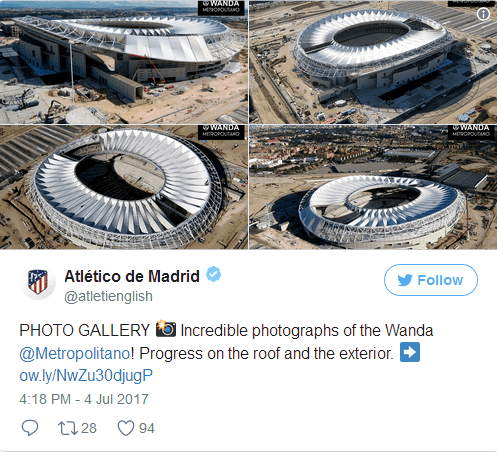This screenshot has width=497, height=452.
Task: Click the reply speech bubble icon
Action: coord(30,428)
